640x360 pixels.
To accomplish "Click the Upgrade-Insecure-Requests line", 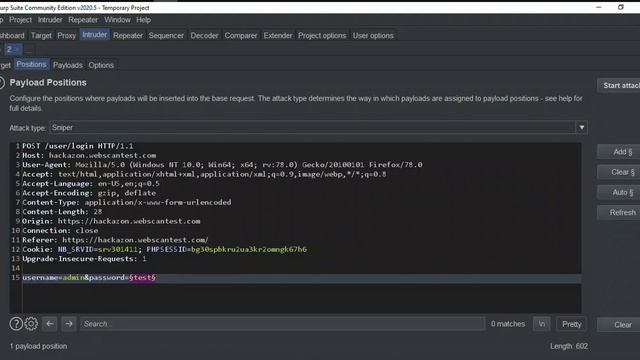I will pyautogui.click(x=84, y=259).
